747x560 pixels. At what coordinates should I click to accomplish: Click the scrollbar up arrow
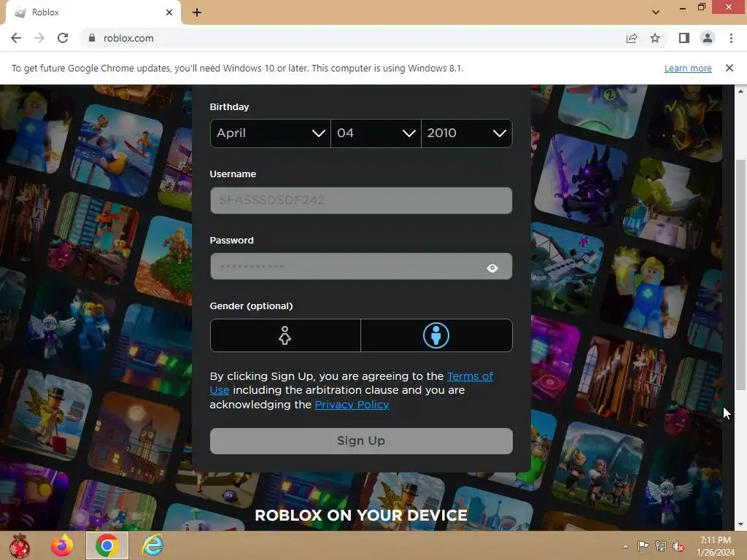[x=740, y=90]
